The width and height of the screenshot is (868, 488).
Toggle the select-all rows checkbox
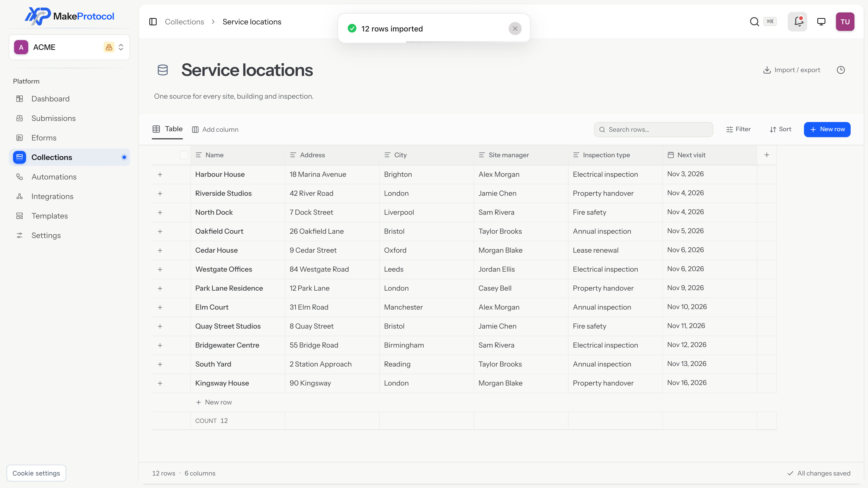pos(184,155)
